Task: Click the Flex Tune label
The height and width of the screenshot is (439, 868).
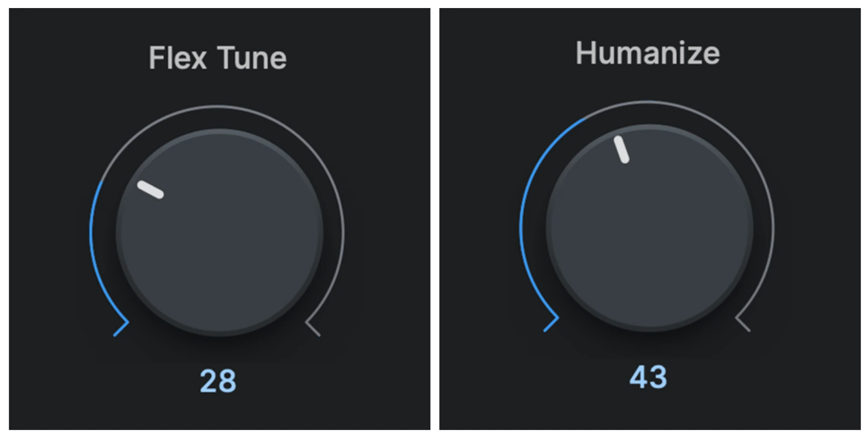Action: [x=217, y=58]
